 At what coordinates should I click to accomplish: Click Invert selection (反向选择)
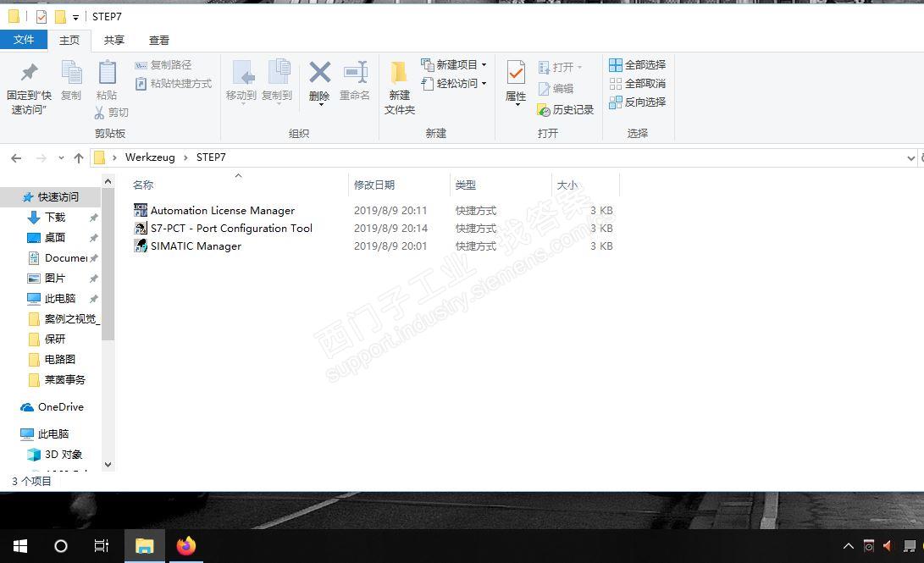click(x=637, y=102)
